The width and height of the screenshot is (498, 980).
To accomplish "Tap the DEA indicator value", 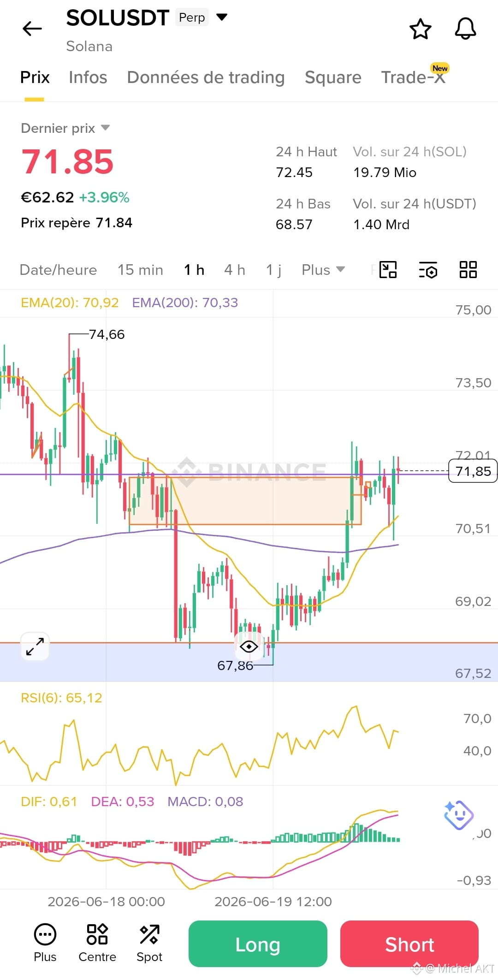I will tap(123, 802).
